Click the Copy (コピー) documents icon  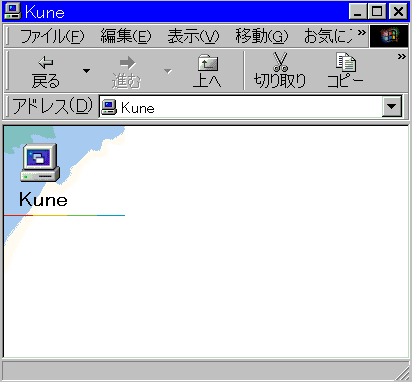click(346, 62)
